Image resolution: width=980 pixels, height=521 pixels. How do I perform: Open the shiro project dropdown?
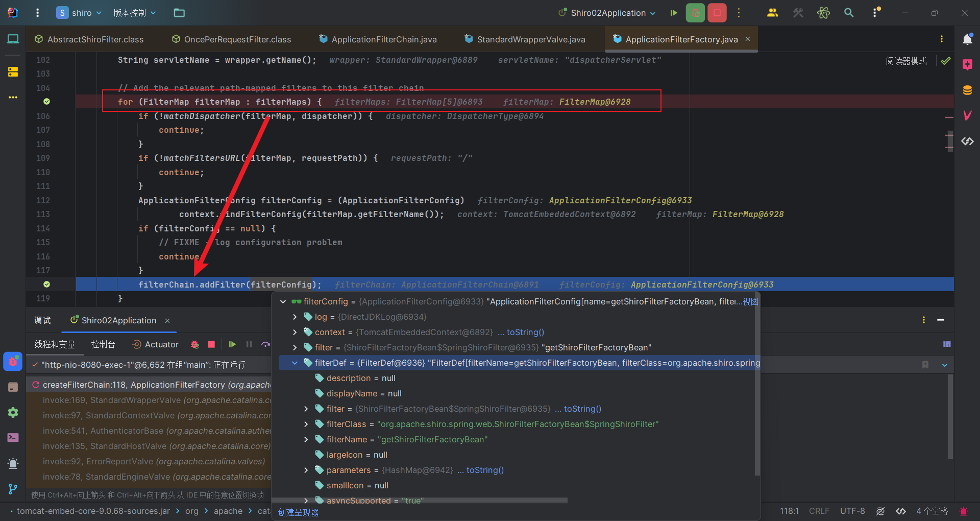(x=79, y=13)
